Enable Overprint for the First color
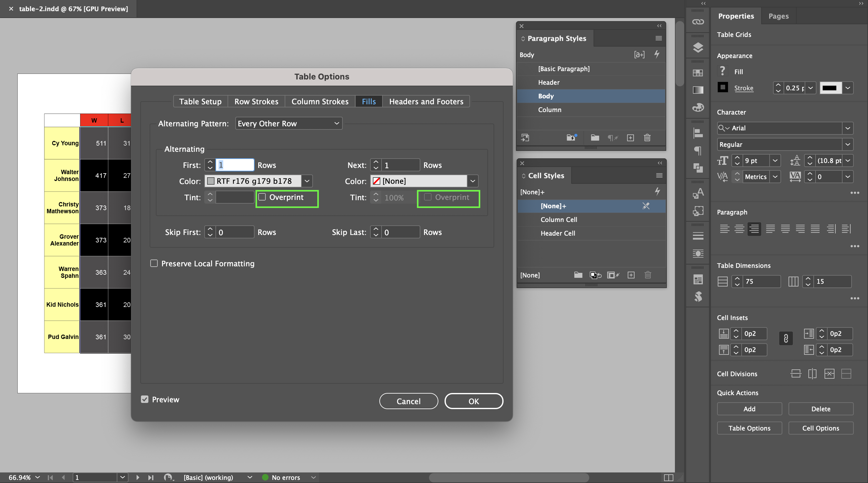Screen dimensions: 868x483 pos(263,197)
